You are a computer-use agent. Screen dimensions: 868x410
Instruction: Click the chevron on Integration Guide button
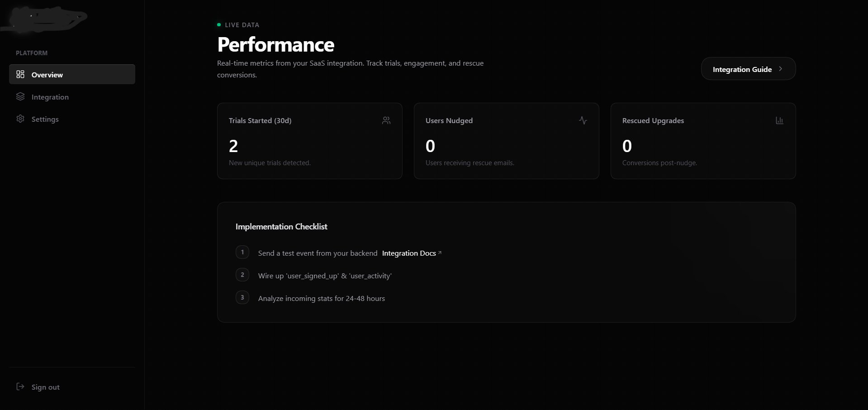(x=780, y=69)
